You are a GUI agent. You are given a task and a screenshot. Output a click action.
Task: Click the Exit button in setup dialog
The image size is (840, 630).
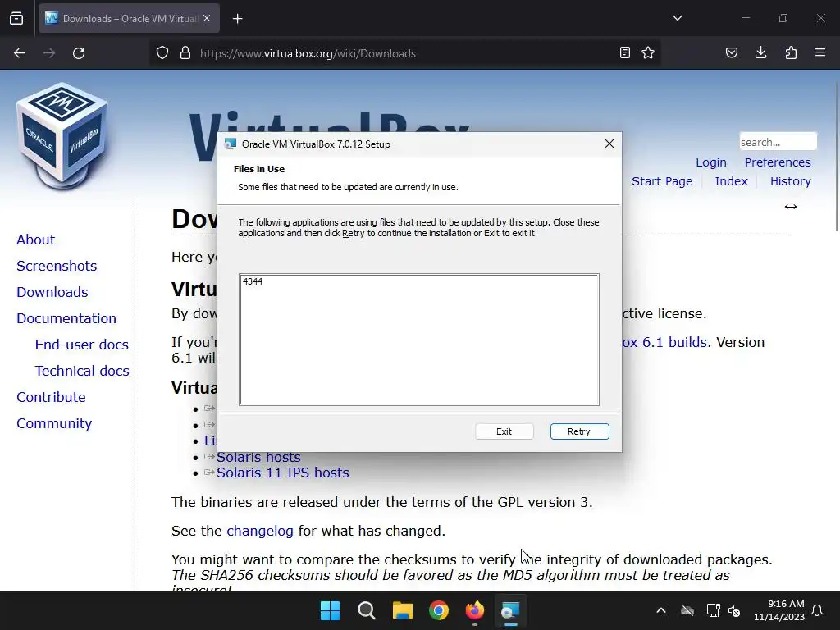(504, 431)
